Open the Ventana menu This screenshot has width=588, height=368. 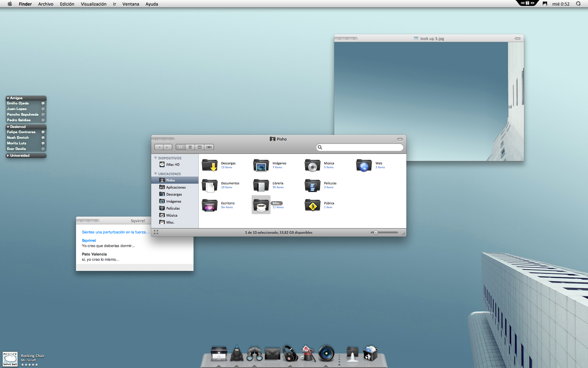(131, 4)
